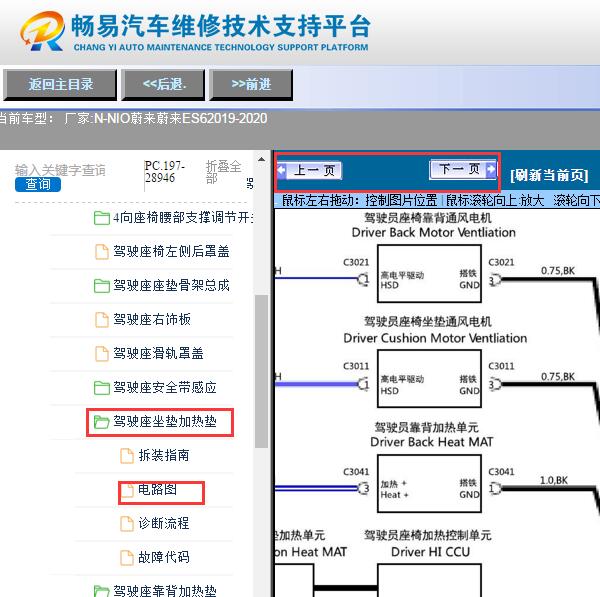The height and width of the screenshot is (597, 600).
Task: Click the document icon of 驾驶座滑轨罩盖
Action: pos(102,354)
